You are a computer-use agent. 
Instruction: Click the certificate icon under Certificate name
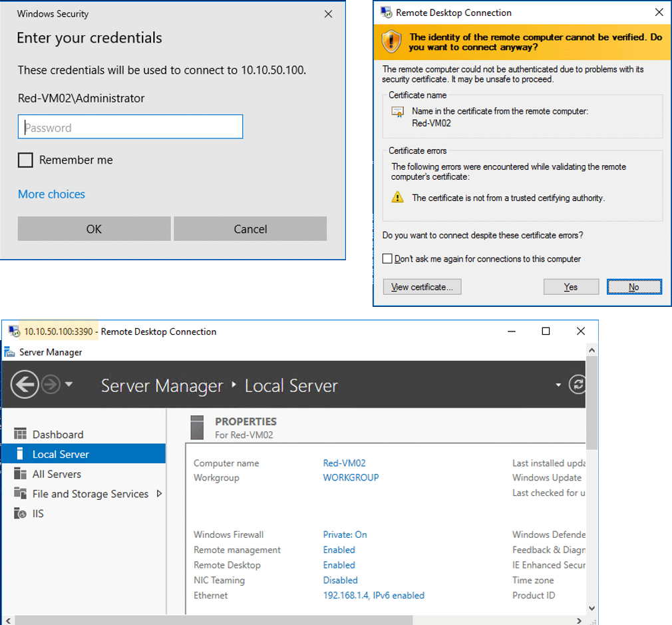pos(397,112)
